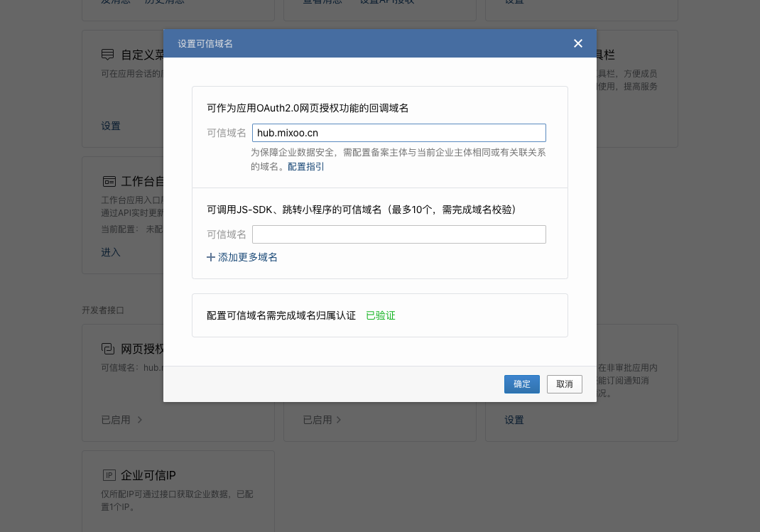Click 设置 in the bottom right developer card

[514, 420]
